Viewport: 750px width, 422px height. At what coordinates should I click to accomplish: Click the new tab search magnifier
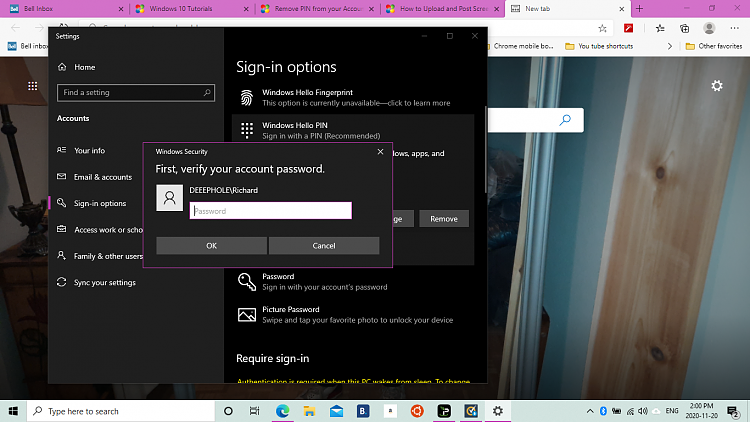[x=565, y=120]
